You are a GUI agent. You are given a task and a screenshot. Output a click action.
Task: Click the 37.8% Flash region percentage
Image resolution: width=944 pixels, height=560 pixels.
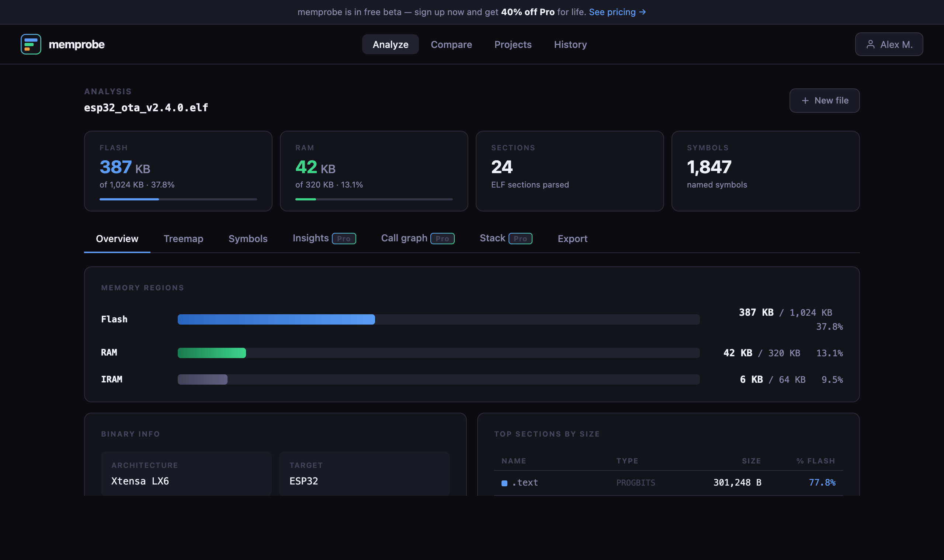[x=829, y=326]
